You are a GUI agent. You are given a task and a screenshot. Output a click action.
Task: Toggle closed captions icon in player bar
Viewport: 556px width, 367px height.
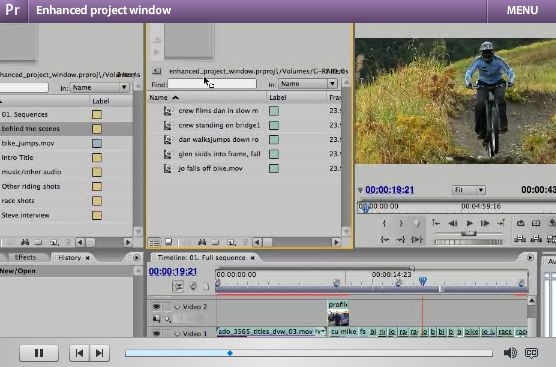531,353
